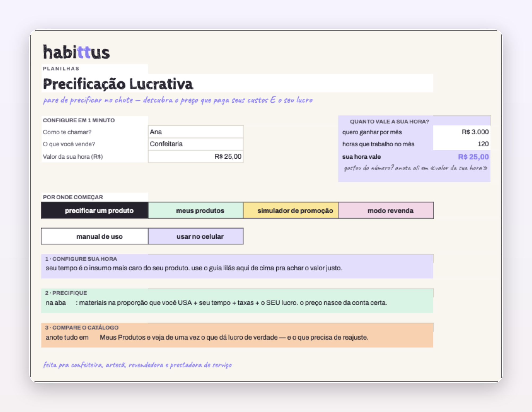Click the 'O que você vende?' label
Image resolution: width=532 pixels, height=412 pixels.
(x=69, y=144)
